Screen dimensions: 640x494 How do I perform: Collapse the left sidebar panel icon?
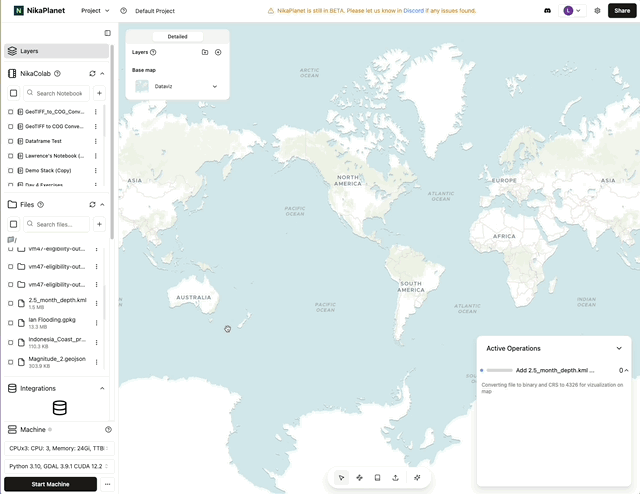[107, 33]
